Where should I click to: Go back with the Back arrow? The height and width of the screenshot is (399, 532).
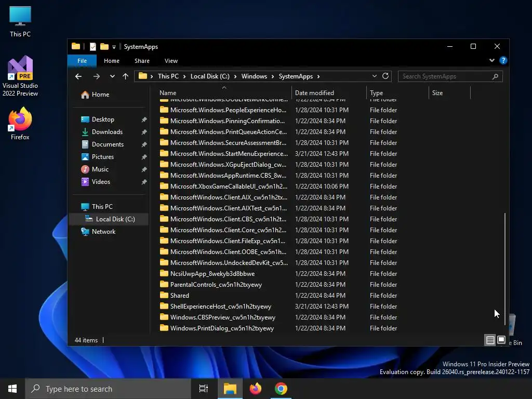[x=78, y=76]
